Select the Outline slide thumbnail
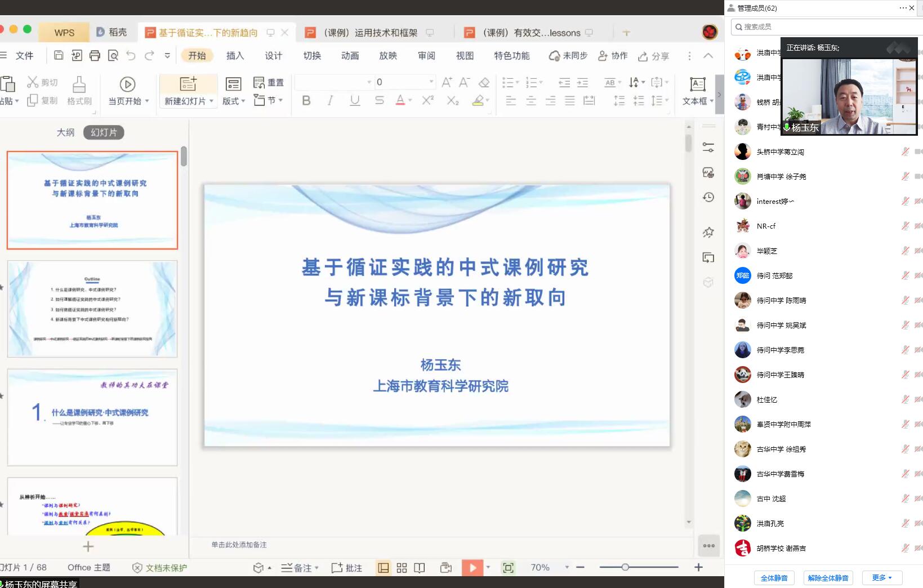 (92, 309)
